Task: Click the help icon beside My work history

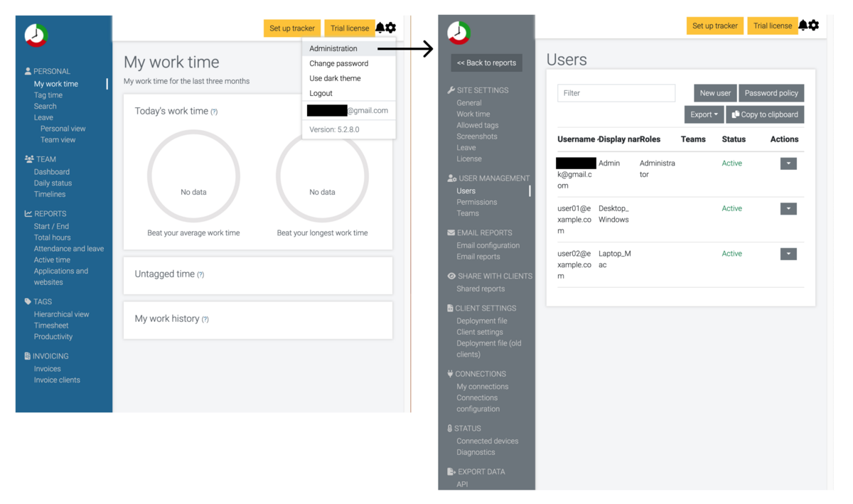Action: click(x=205, y=319)
